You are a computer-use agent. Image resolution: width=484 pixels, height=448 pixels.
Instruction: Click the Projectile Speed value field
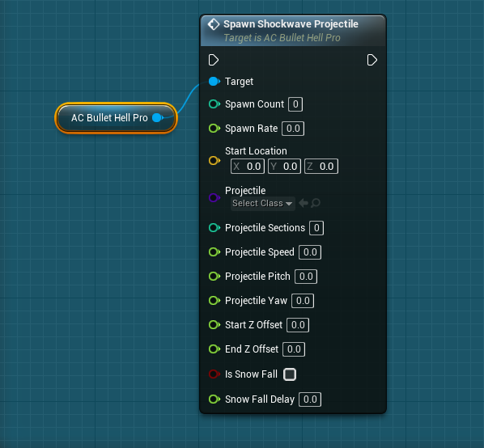point(310,252)
